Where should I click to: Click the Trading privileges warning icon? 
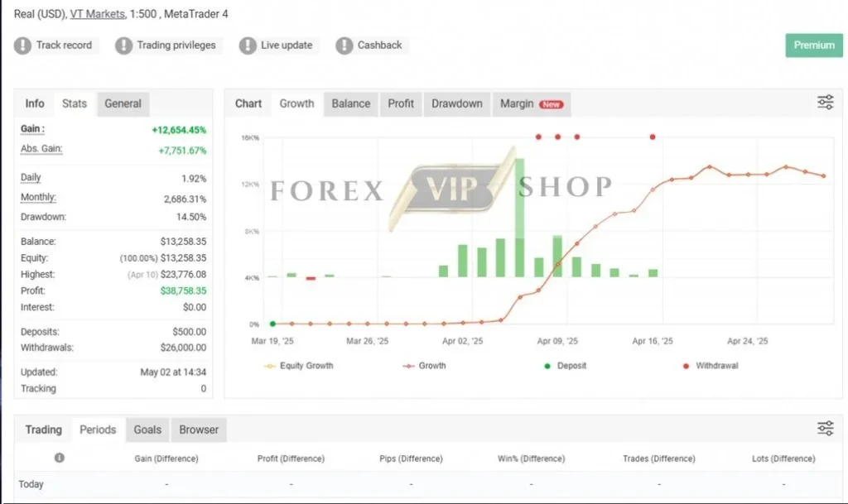(123, 46)
